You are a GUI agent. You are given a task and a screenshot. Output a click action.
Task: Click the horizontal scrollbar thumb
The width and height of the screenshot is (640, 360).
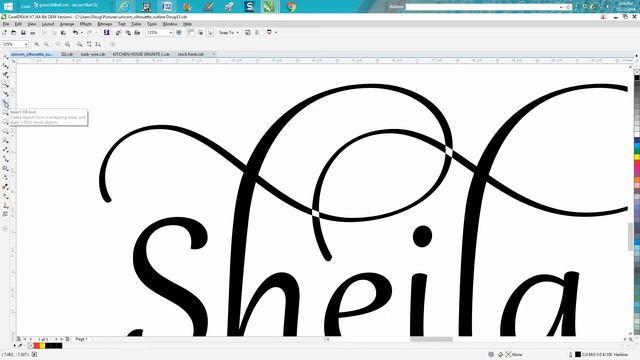tap(431, 339)
